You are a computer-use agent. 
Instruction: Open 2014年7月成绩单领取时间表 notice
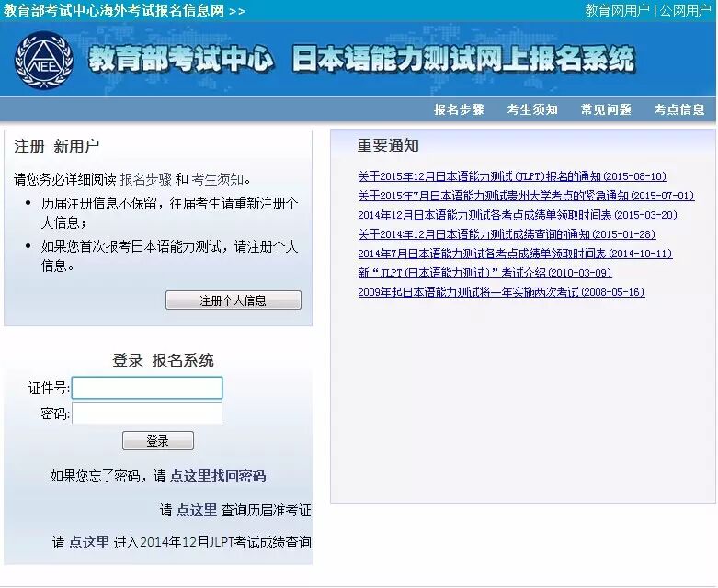(x=515, y=253)
